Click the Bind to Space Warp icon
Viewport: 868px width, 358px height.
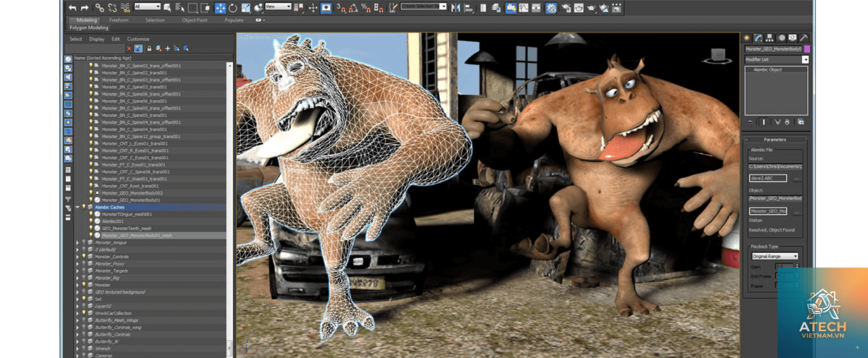click(125, 7)
